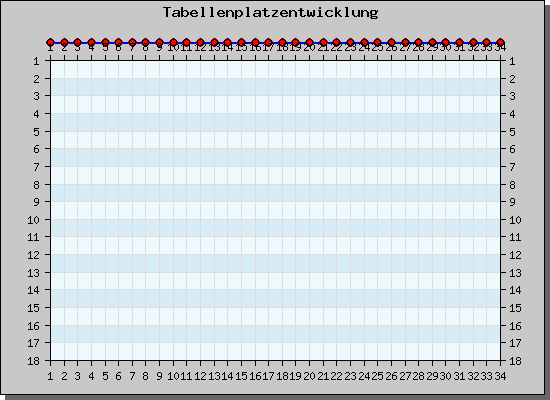Viewport: 550px width, 400px height.
Task: Click bottom axis label 1
Action: click(x=51, y=376)
